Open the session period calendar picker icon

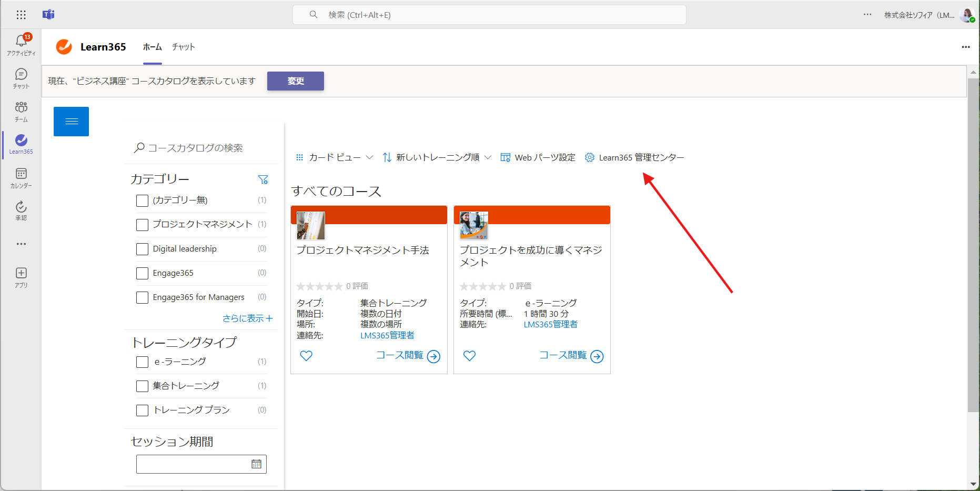(256, 464)
